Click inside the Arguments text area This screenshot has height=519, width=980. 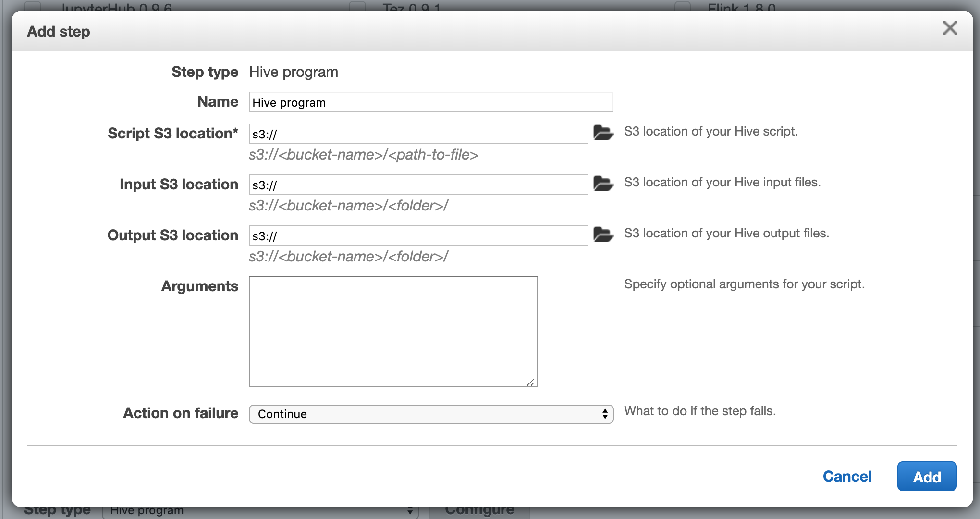[393, 332]
